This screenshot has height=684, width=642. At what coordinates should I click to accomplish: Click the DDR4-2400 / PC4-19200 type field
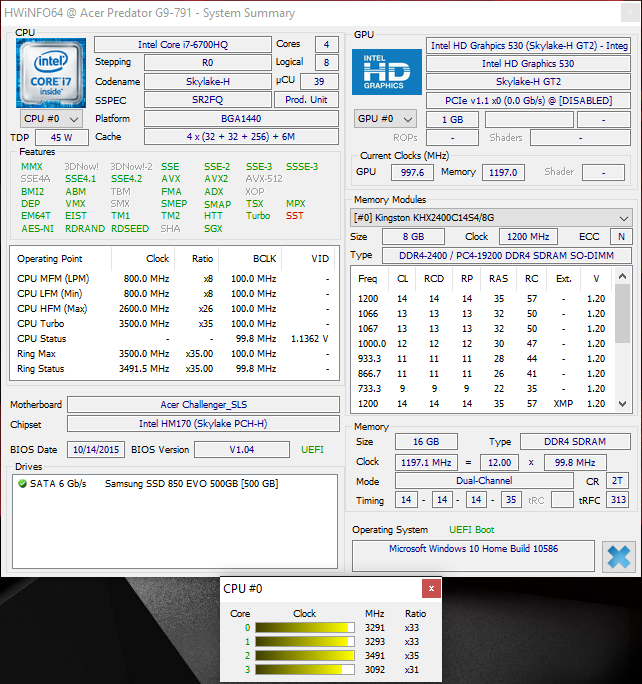point(506,255)
